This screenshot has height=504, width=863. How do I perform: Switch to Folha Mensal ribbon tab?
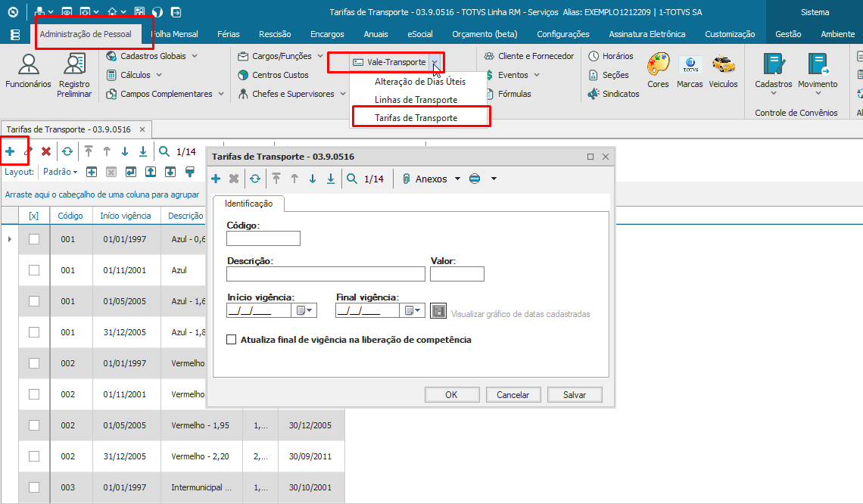click(174, 34)
